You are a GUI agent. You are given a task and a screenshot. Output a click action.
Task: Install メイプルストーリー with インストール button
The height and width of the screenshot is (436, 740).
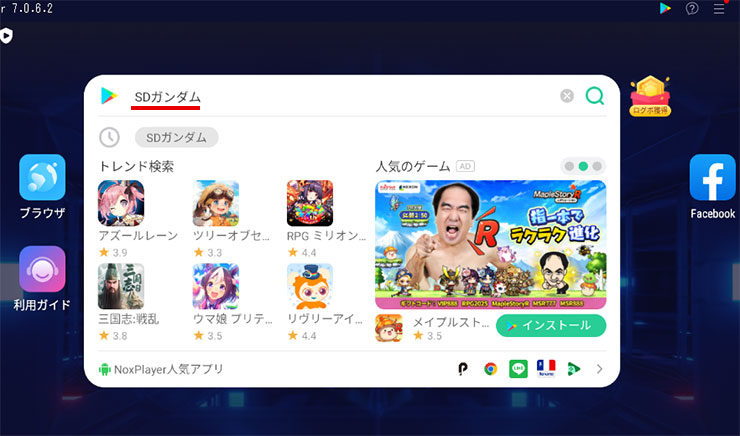[x=551, y=326]
